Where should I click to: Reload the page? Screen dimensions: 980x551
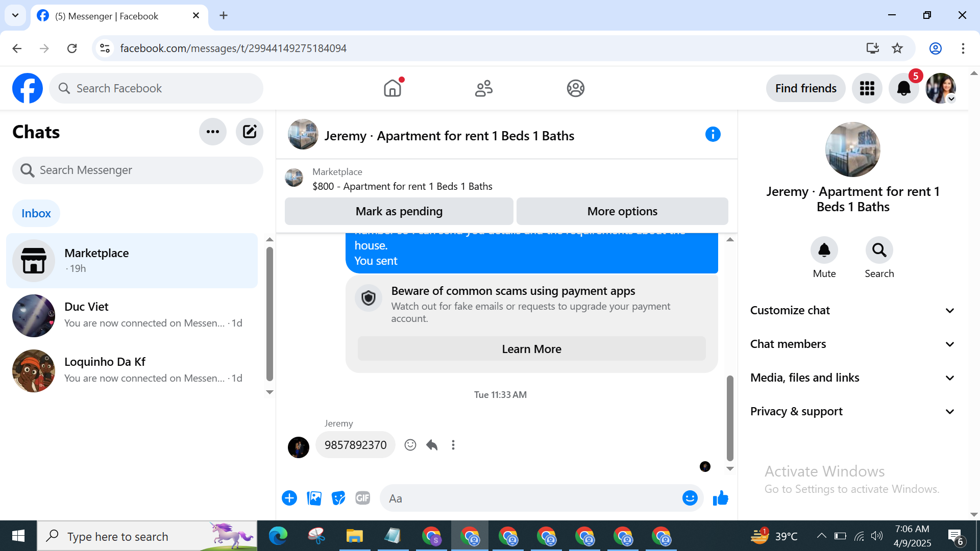[x=72, y=48]
